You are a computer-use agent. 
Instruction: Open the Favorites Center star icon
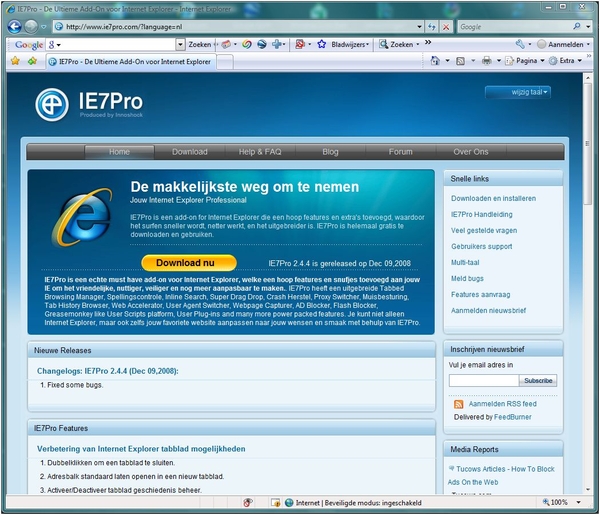(x=15, y=61)
